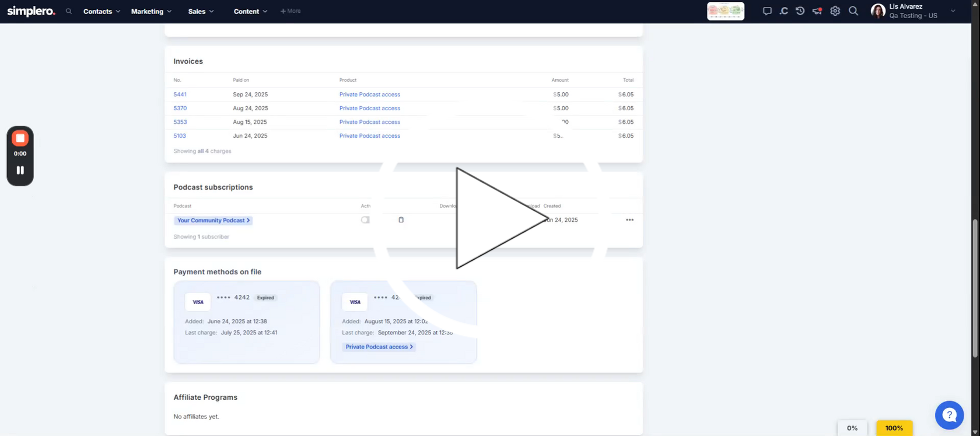Expand the Contacts dropdown menu
Viewport: 980px width, 436px height.
(101, 11)
